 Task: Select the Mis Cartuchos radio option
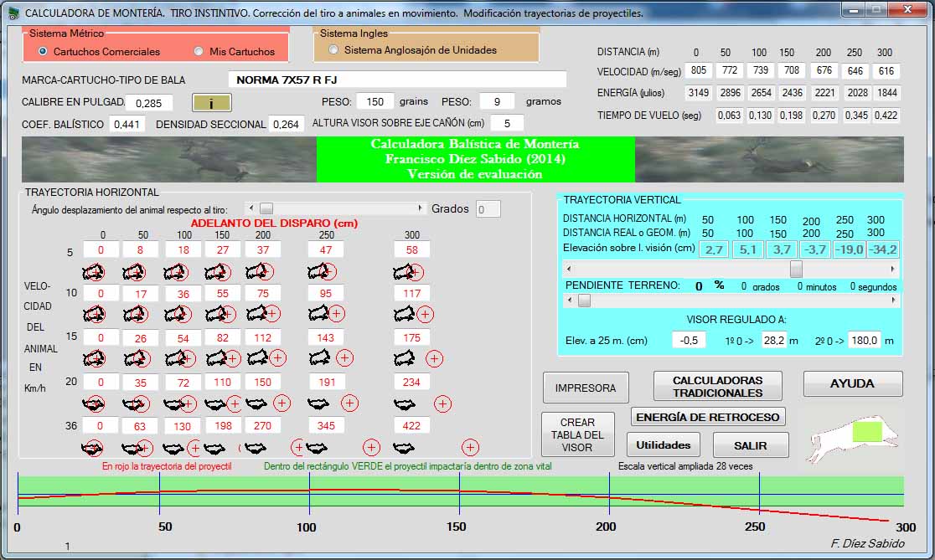click(199, 52)
